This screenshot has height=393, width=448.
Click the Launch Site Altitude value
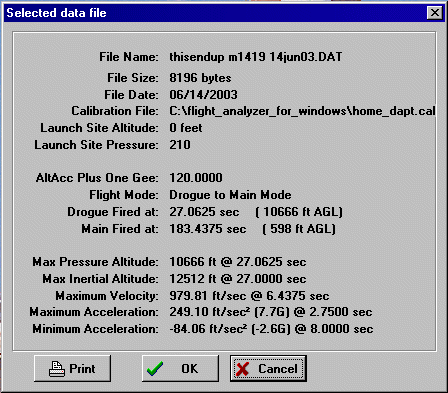tap(186, 128)
